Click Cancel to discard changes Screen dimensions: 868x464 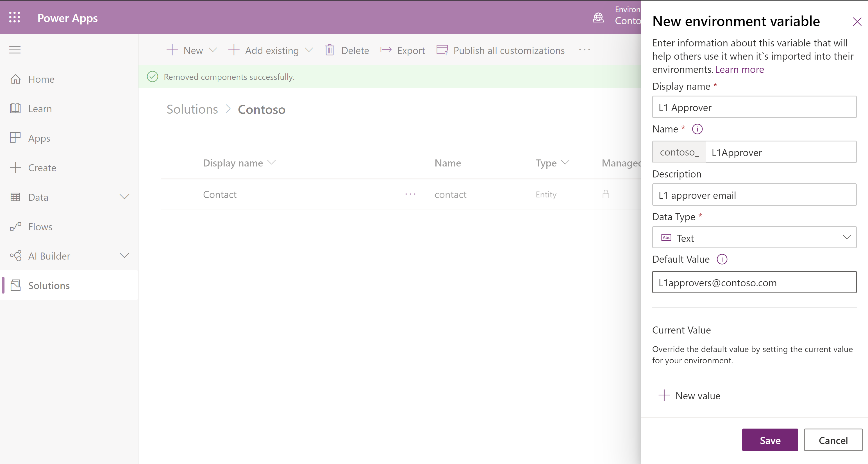tap(833, 440)
